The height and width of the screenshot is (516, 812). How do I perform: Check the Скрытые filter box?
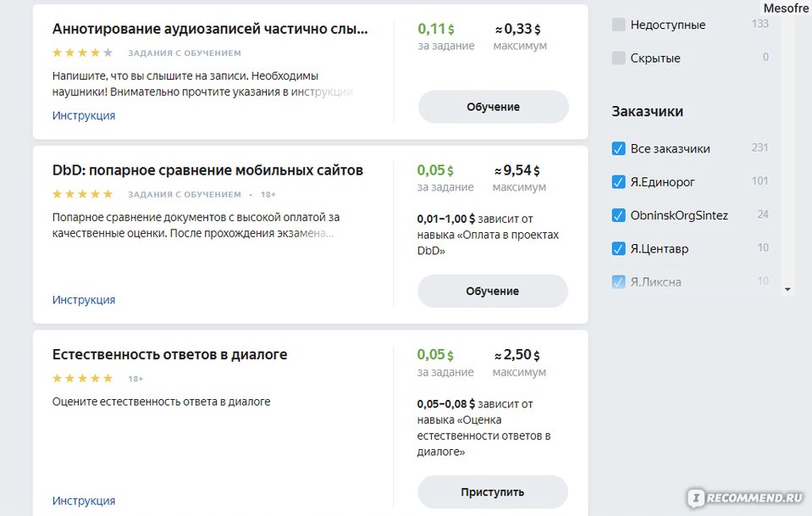click(618, 58)
